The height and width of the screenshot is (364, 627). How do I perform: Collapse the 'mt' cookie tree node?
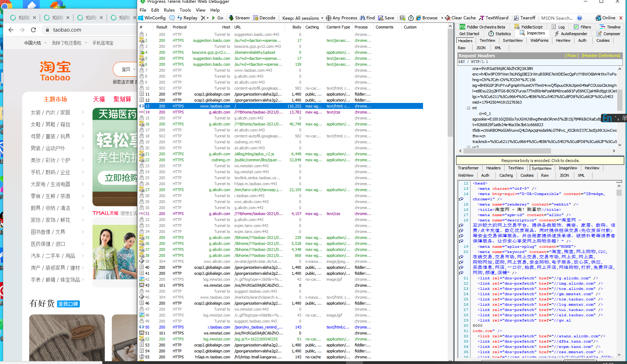(468, 108)
